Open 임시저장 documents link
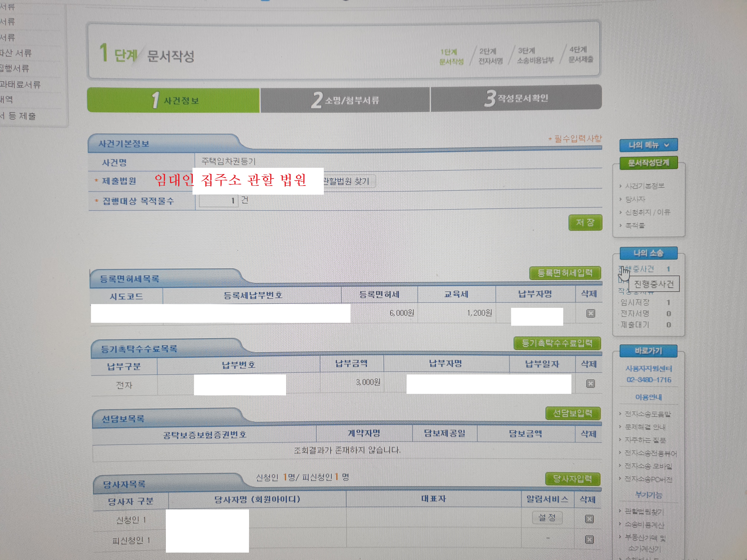 pos(635,302)
